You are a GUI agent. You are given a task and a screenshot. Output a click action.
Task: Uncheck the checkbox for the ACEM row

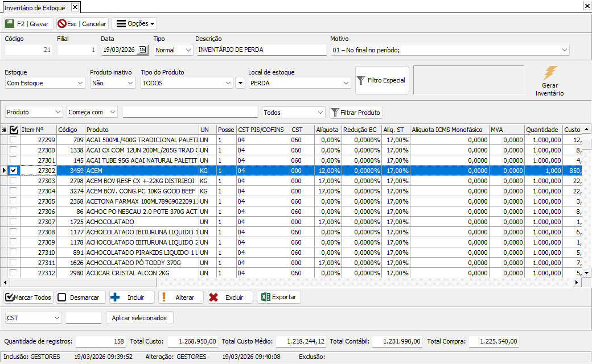coord(14,171)
